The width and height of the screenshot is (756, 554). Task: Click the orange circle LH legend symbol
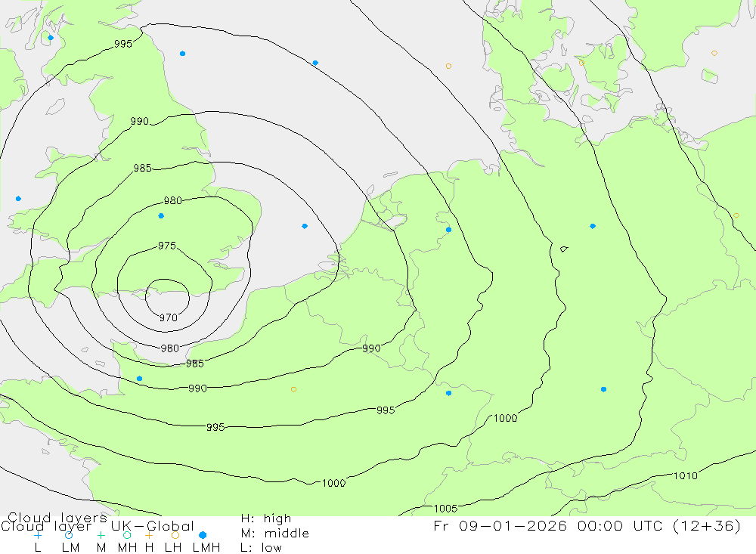pos(175,535)
